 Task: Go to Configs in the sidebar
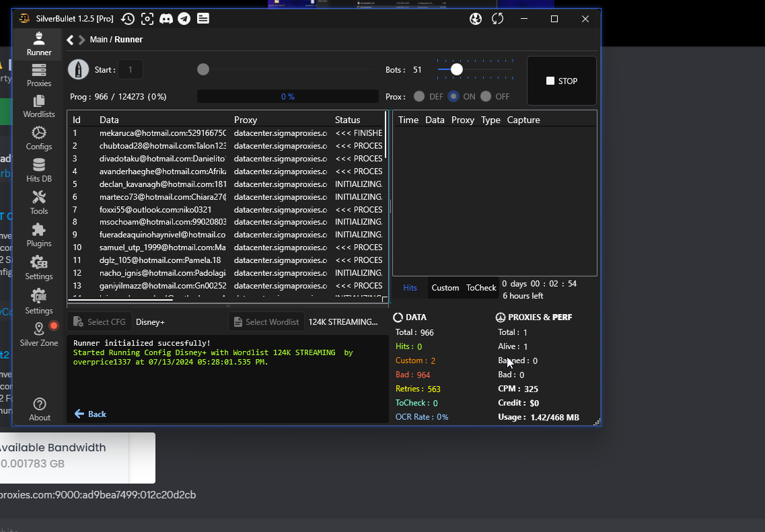(x=39, y=138)
